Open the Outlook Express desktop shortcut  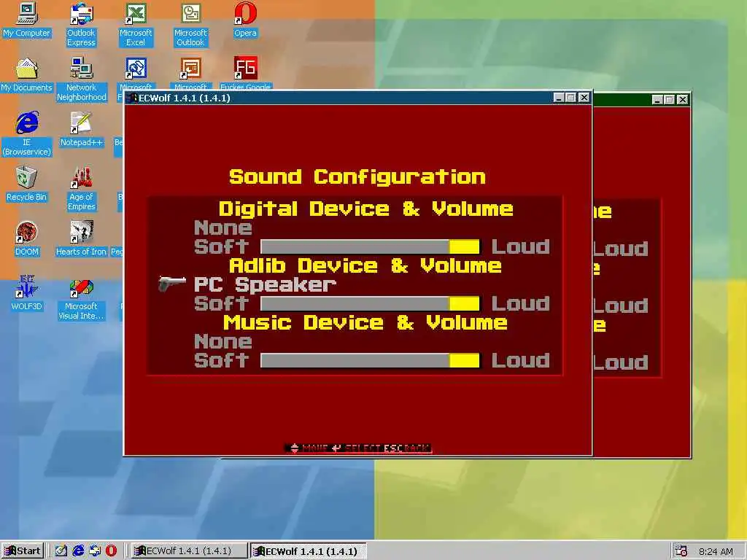tap(82, 25)
